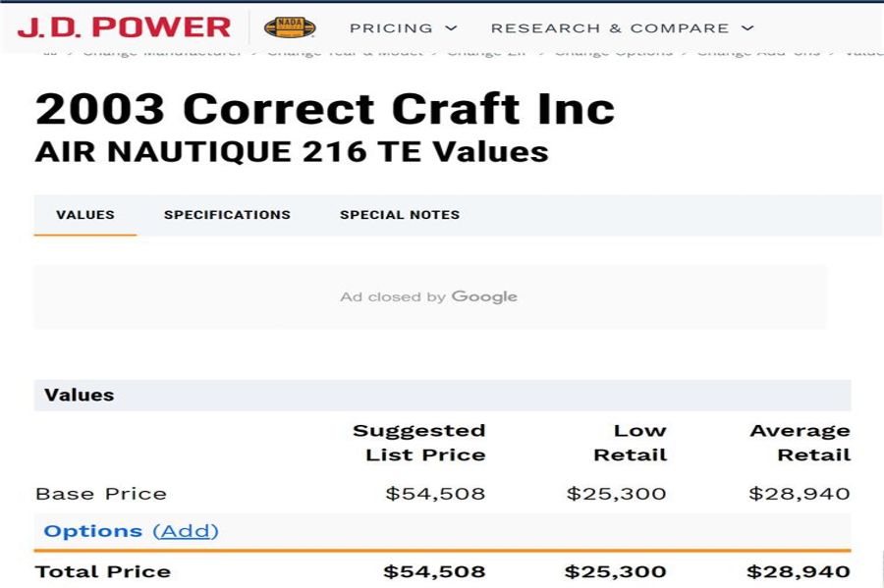Click the J.D. Power logo
884x588 pixels.
click(124, 27)
